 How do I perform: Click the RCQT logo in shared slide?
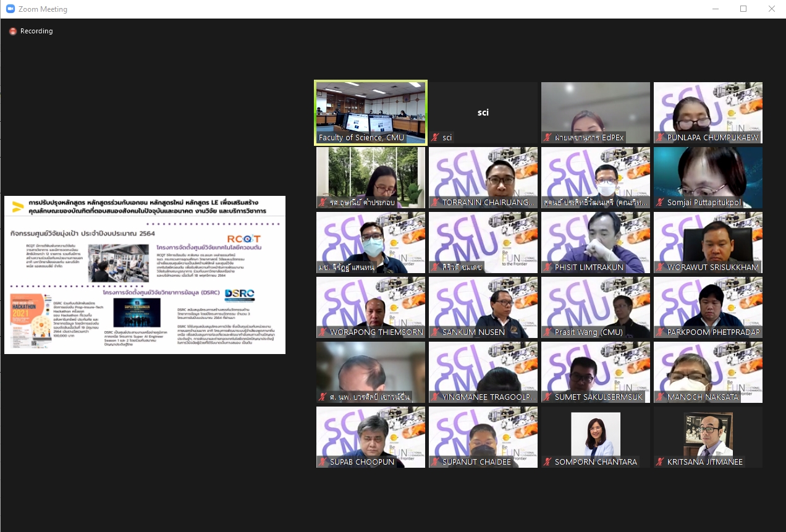243,239
